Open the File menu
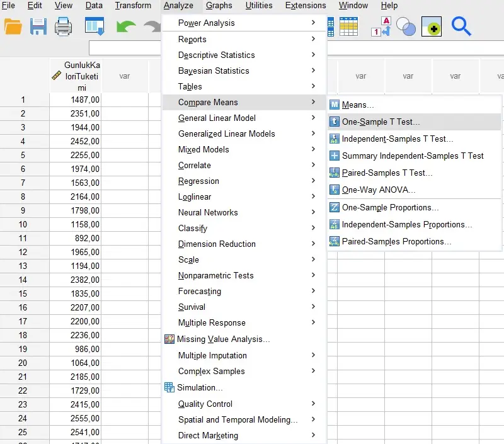Image resolution: width=504 pixels, height=444 pixels. [x=8, y=6]
